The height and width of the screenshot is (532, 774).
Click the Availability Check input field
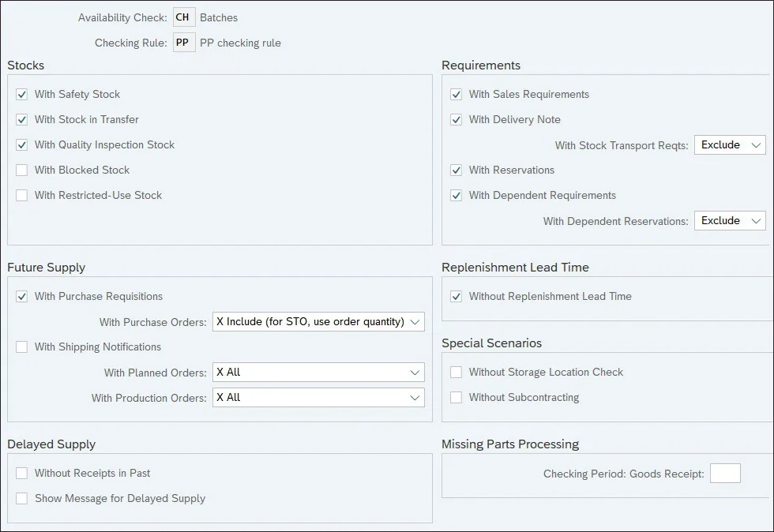[x=183, y=17]
